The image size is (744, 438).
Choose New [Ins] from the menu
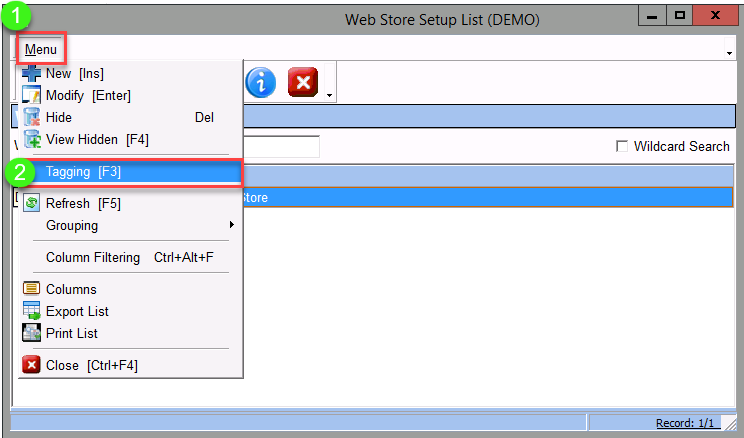click(x=74, y=73)
